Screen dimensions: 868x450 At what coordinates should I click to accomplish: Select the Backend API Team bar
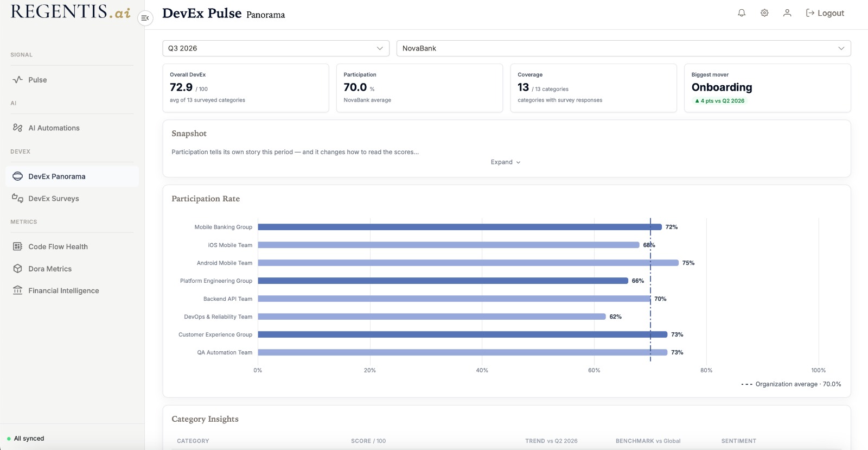click(x=454, y=299)
